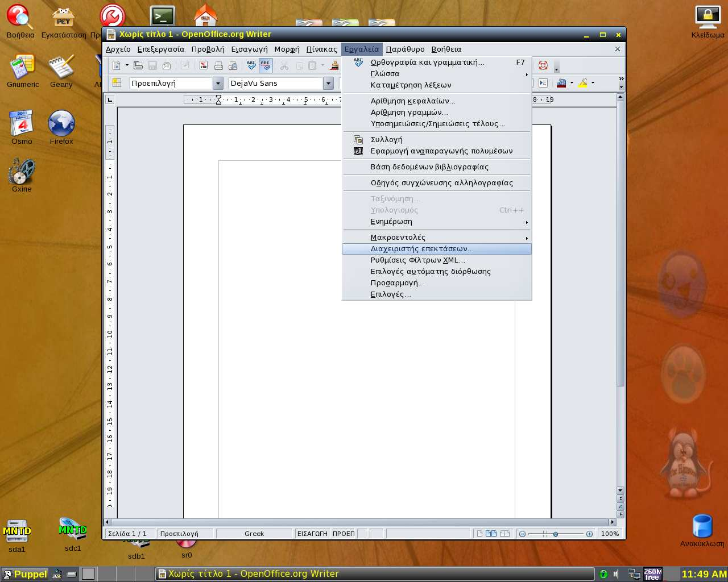Screen dimensions: 728x582
Task: Click Puppel start menu button
Action: (24, 574)
